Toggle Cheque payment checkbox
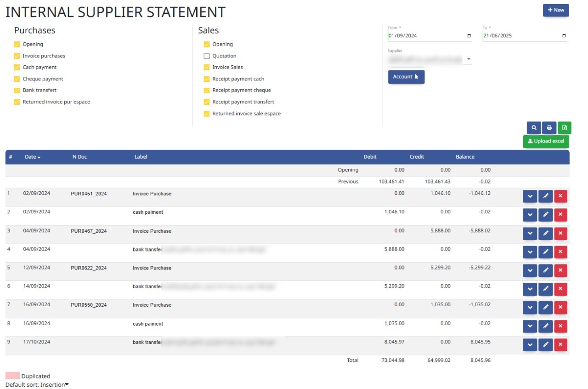The width and height of the screenshot is (588, 389). coord(17,79)
